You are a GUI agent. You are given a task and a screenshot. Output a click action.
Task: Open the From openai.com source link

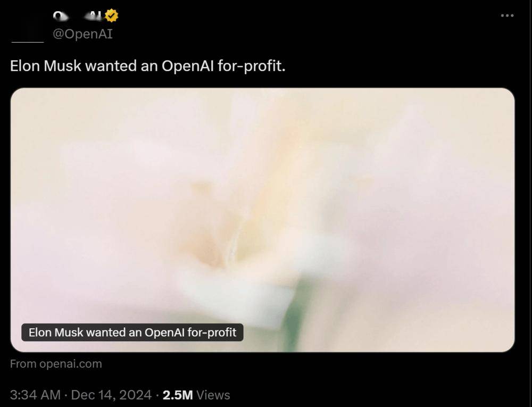(x=56, y=364)
